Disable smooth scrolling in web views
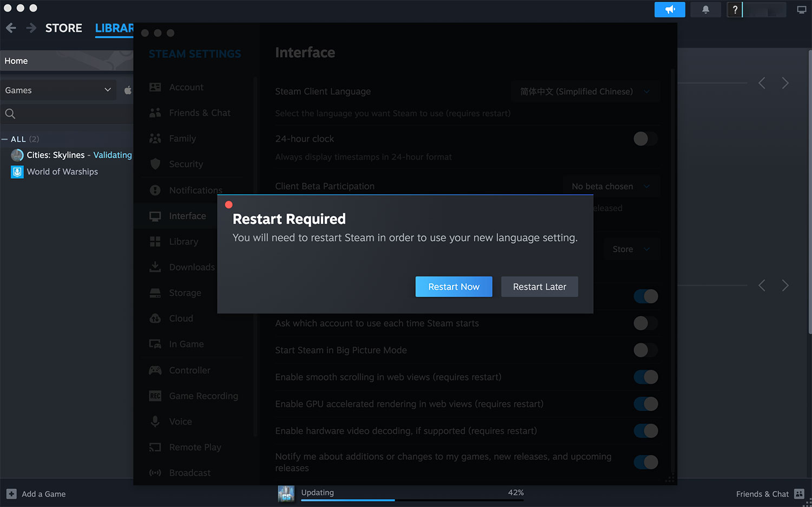This screenshot has height=507, width=812. tap(645, 377)
